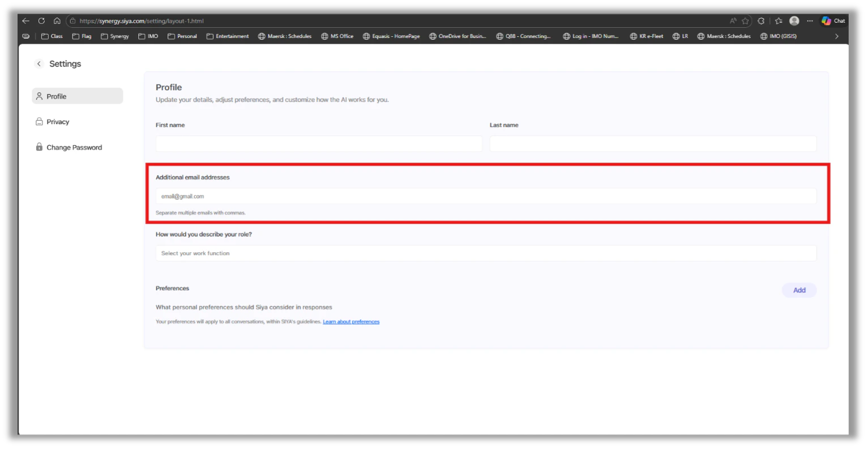This screenshot has width=868, height=450.
Task: Open favorites list icon
Action: (x=779, y=21)
